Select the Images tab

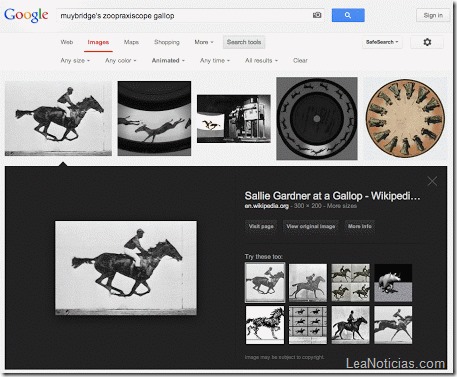(98, 42)
